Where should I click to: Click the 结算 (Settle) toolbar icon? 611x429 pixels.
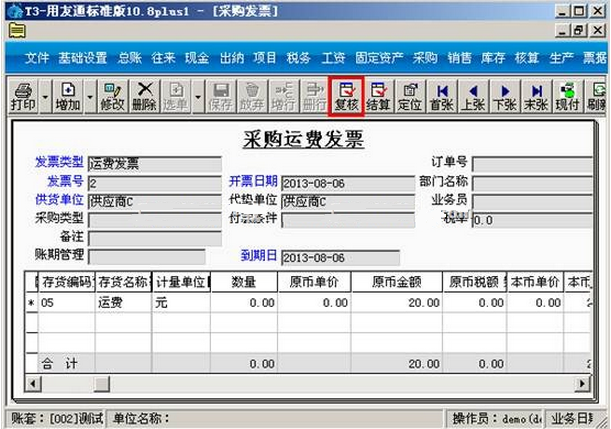click(378, 96)
